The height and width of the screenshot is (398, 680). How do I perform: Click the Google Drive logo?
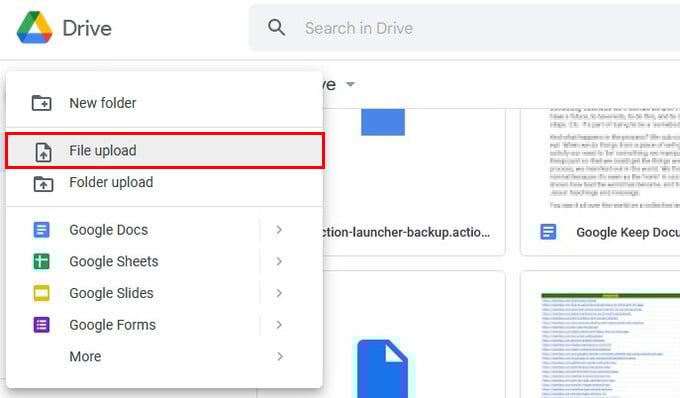click(35, 28)
